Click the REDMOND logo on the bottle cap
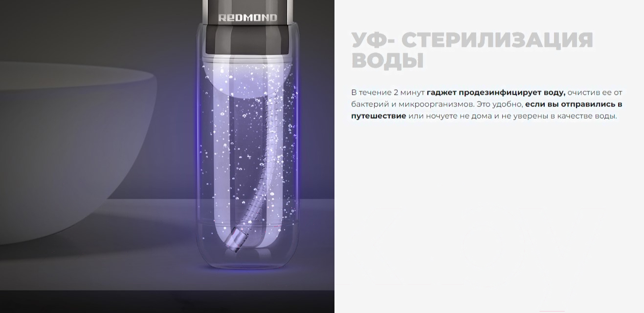Screen dimensions: 644x313 pos(247,18)
